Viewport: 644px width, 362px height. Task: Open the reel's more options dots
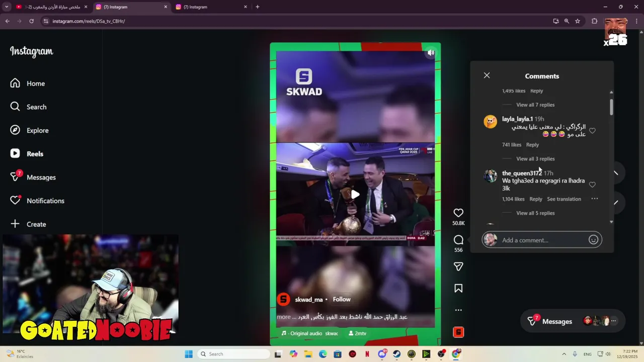(x=458, y=310)
